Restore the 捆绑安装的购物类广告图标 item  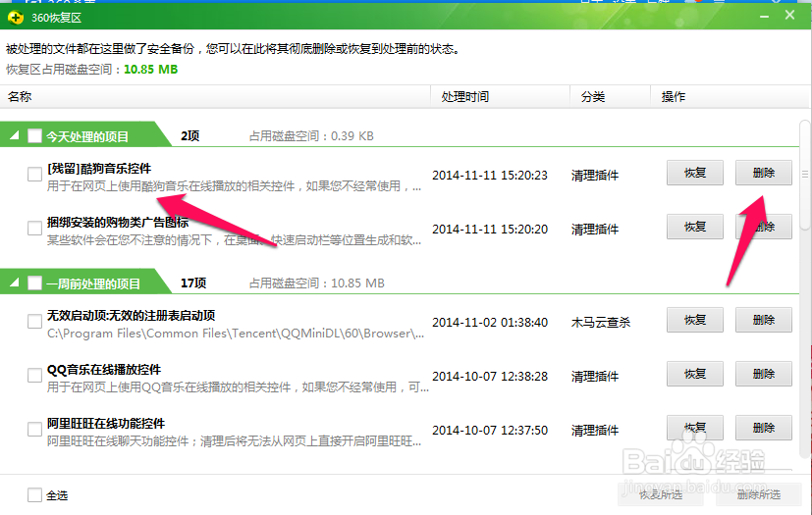(x=695, y=227)
